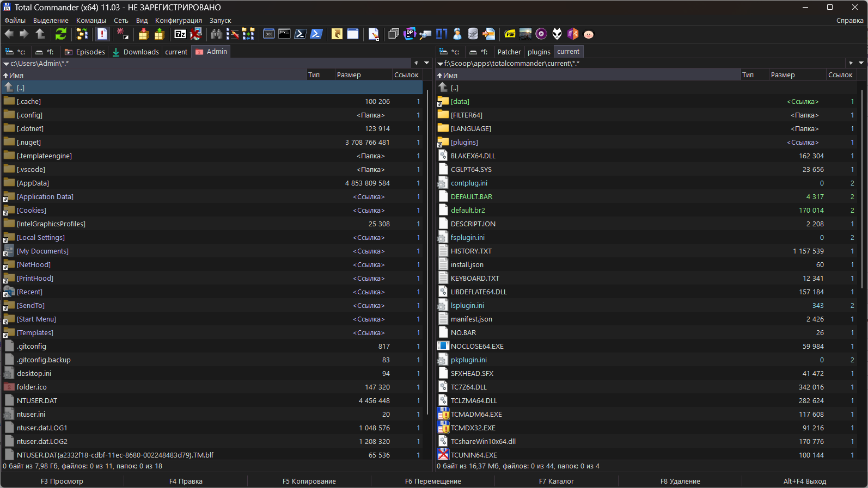Open the black command console icon
The image size is (868, 488).
coord(285,34)
